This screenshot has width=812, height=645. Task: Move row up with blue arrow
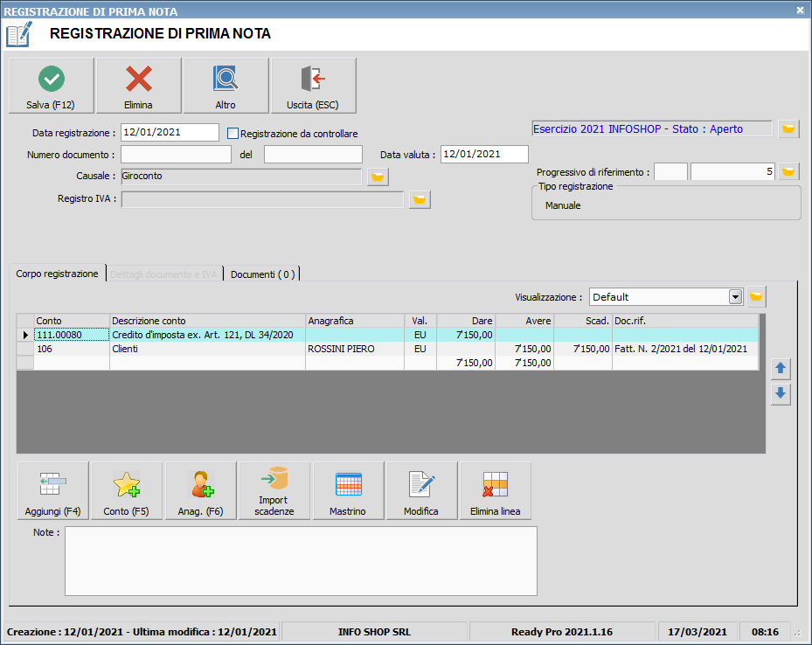pos(781,370)
